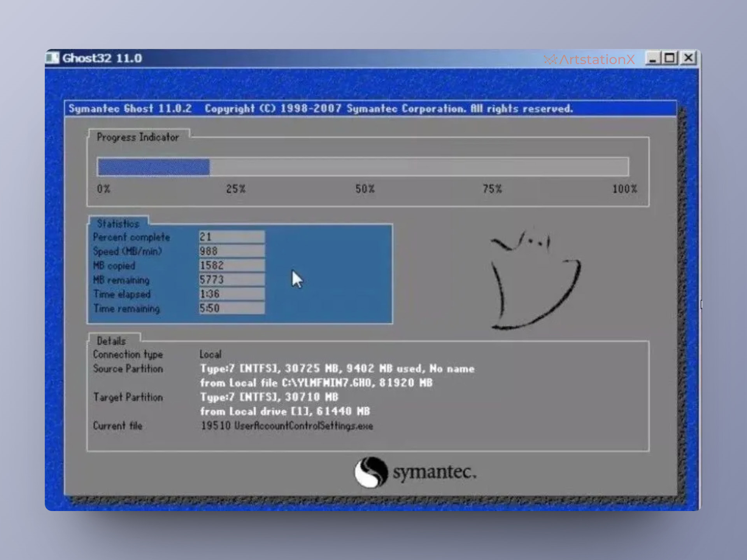Select the Time elapsed value 1:36
The width and height of the screenshot is (747, 560).
pyautogui.click(x=232, y=294)
